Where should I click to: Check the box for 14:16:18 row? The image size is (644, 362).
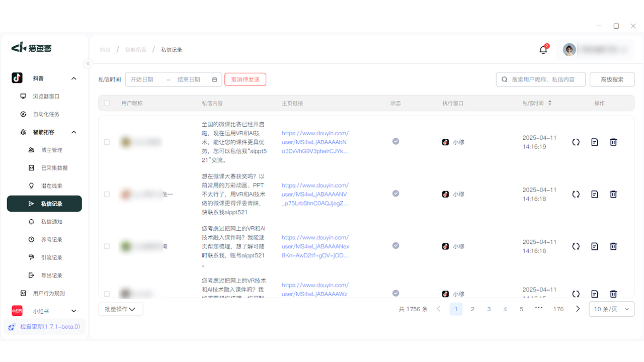pos(107,194)
